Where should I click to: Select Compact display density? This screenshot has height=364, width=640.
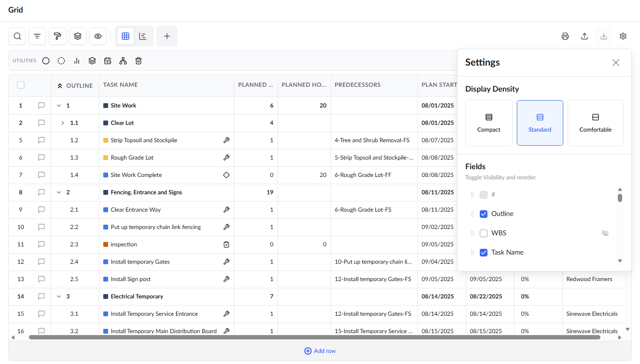pos(489,123)
